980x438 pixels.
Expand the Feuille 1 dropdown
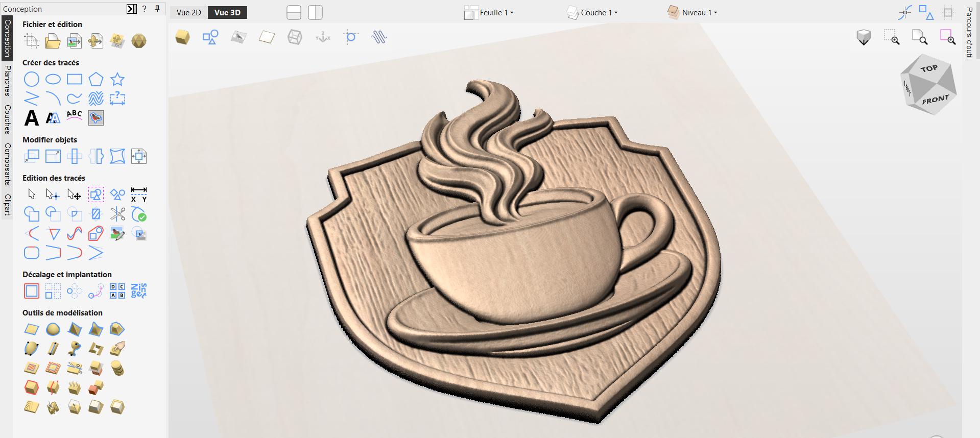point(489,13)
